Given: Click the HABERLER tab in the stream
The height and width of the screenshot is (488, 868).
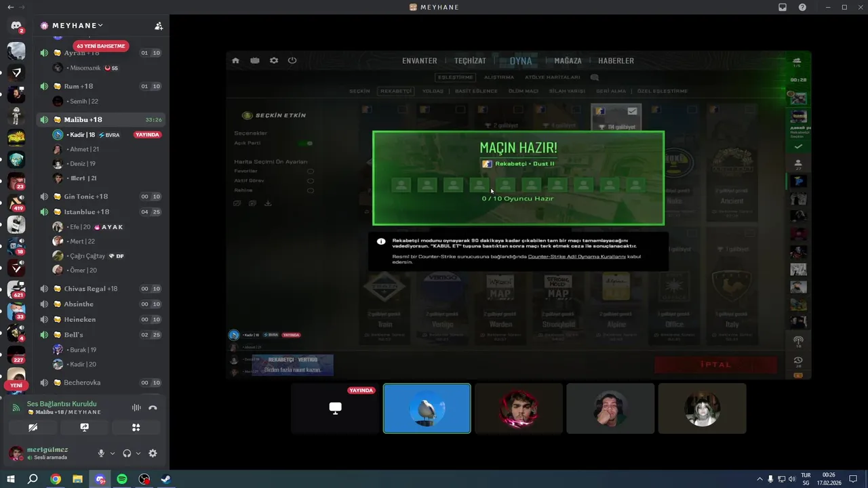Looking at the screenshot, I should 616,61.
